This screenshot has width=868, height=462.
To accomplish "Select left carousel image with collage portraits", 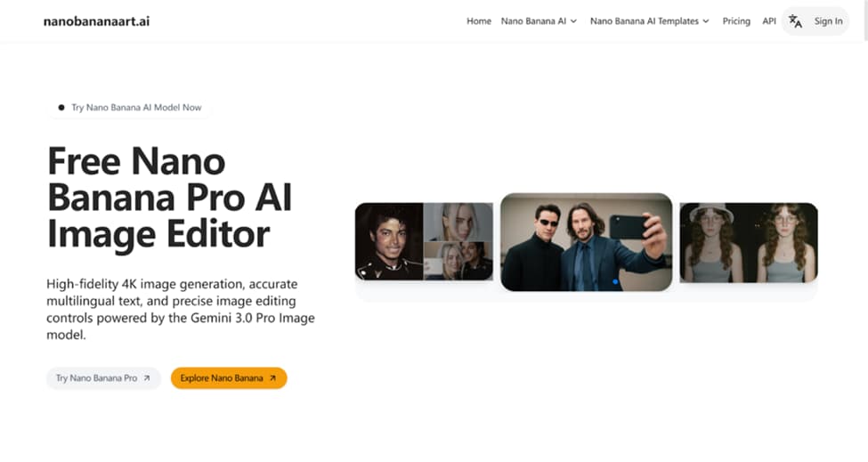I will click(x=424, y=241).
